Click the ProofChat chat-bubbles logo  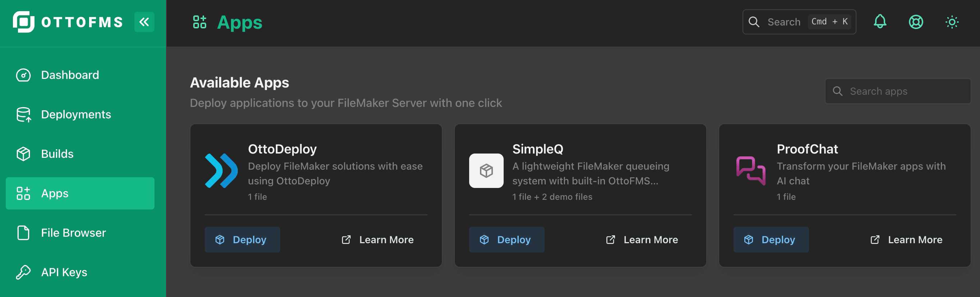[x=750, y=170]
